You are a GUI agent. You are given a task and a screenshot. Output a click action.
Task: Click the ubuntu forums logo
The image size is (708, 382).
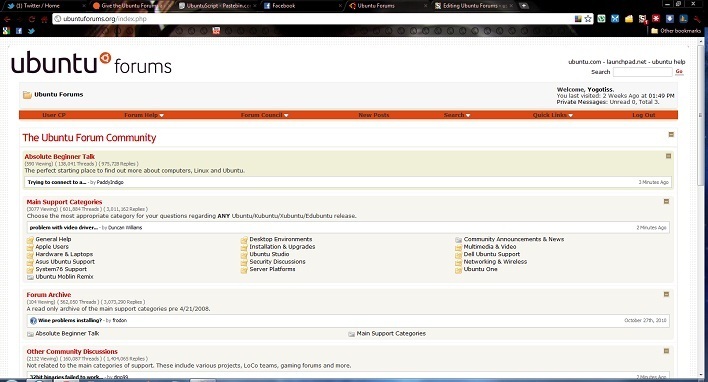pyautogui.click(x=91, y=63)
